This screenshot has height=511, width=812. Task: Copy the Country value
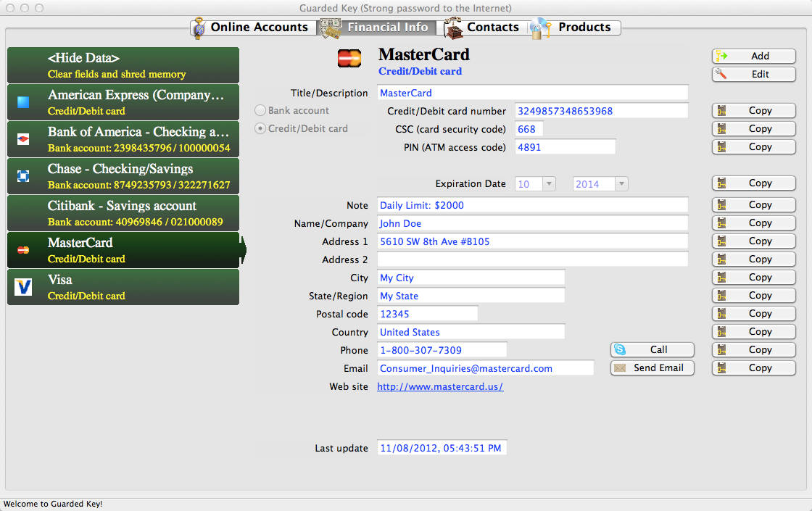point(753,331)
